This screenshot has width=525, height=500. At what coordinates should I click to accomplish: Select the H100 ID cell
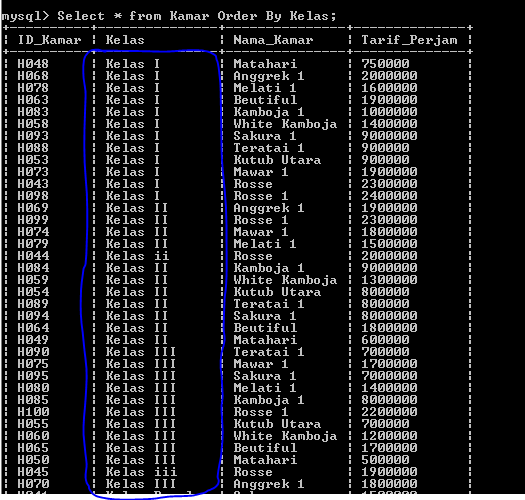(x=33, y=412)
